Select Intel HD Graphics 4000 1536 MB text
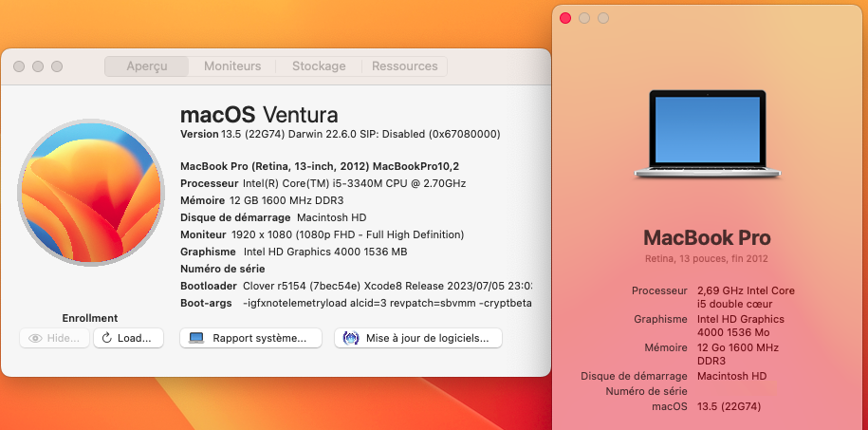The image size is (868, 430). pos(325,252)
